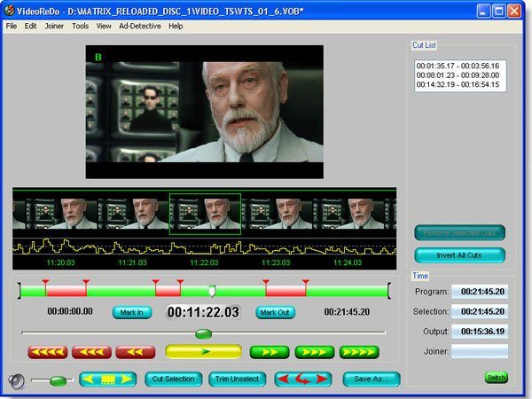Click the green seek slider knob

pos(204,334)
